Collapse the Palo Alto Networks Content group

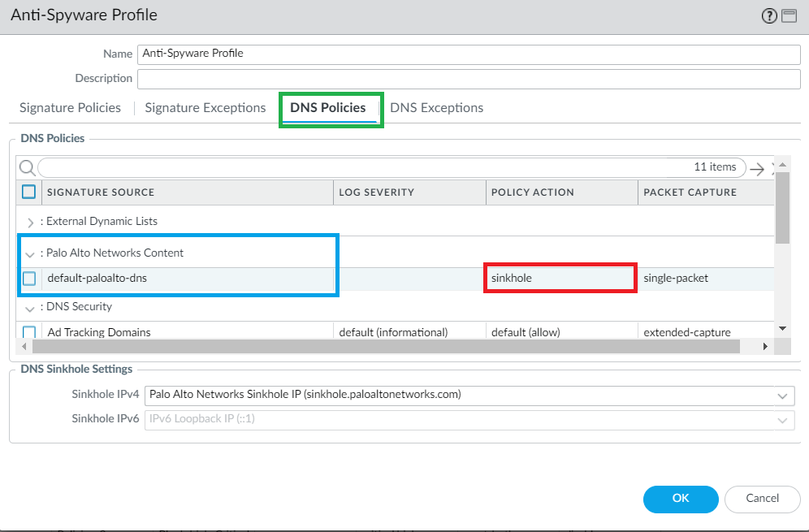point(31,253)
